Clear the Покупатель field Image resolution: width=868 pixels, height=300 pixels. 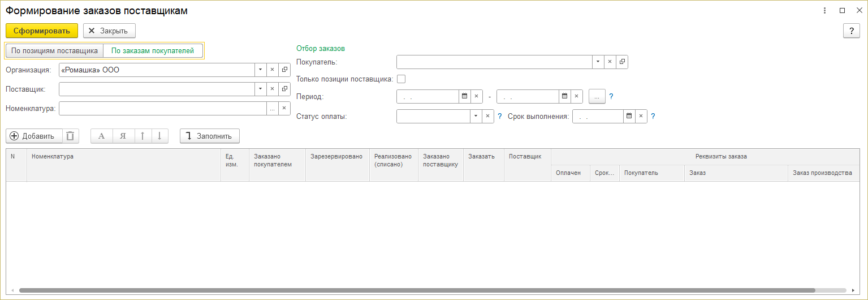(610, 62)
